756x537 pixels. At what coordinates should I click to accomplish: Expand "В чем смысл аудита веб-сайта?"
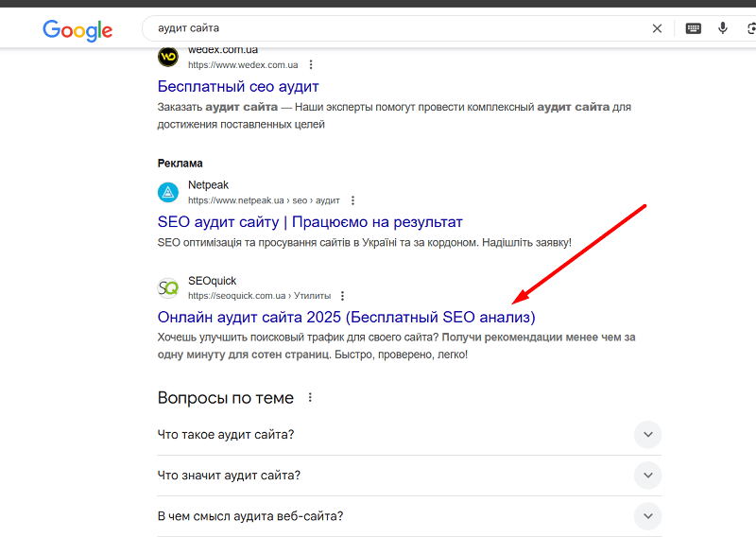click(409, 516)
